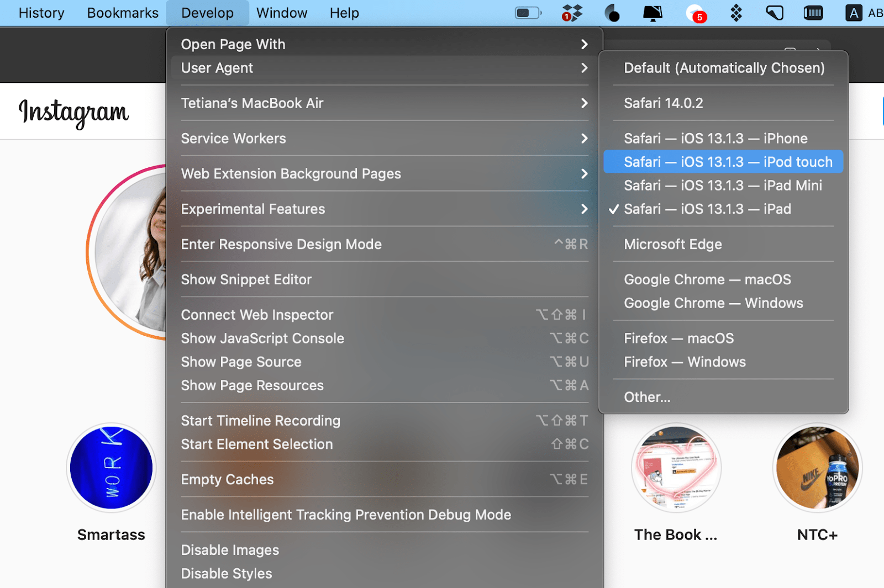Open the display menu bar icon
The width and height of the screenshot is (884, 588).
click(653, 13)
